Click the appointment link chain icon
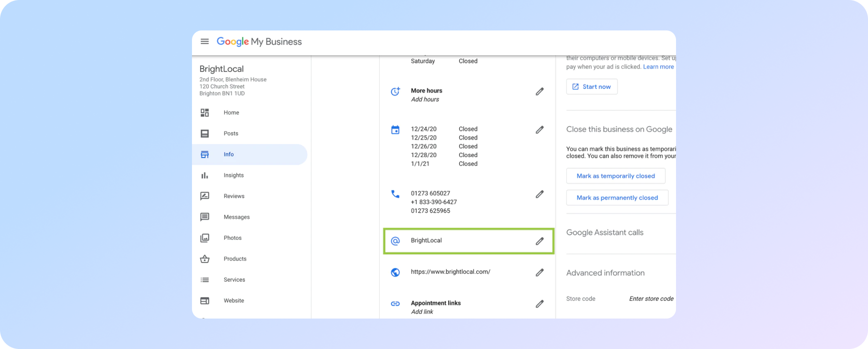Viewport: 868px width, 349px height. (396, 304)
